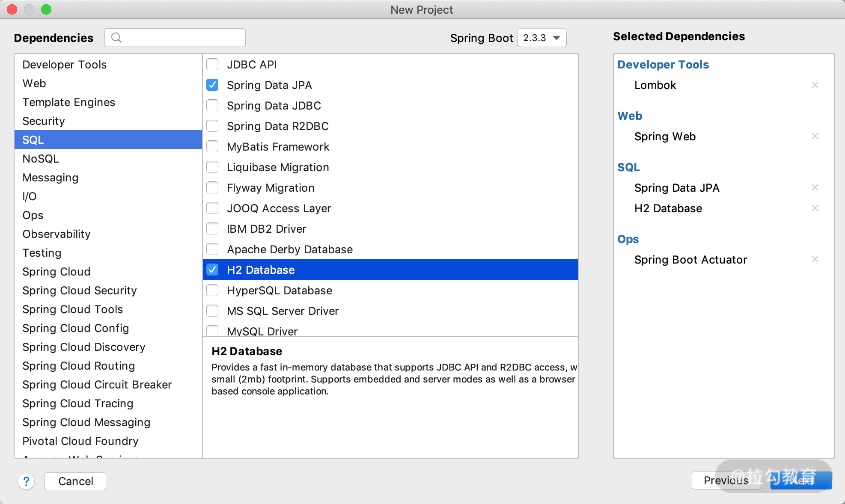
Task: Uncheck the H2 Database checkbox
Action: (212, 270)
